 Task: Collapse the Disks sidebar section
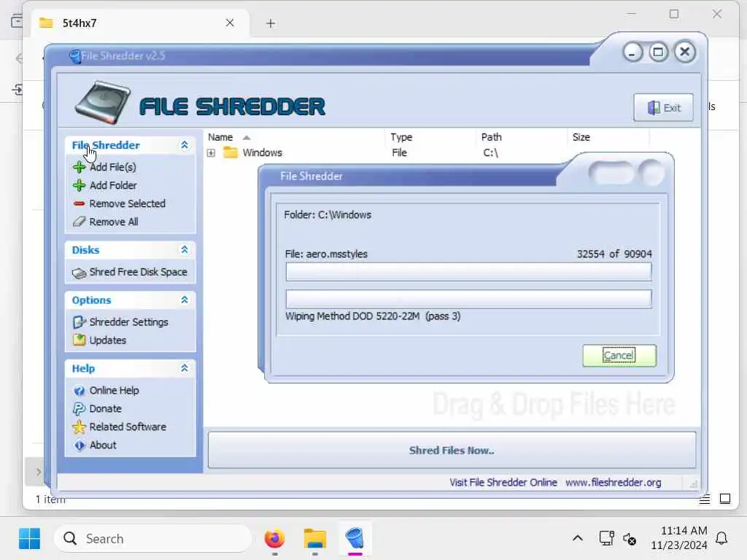tap(185, 249)
